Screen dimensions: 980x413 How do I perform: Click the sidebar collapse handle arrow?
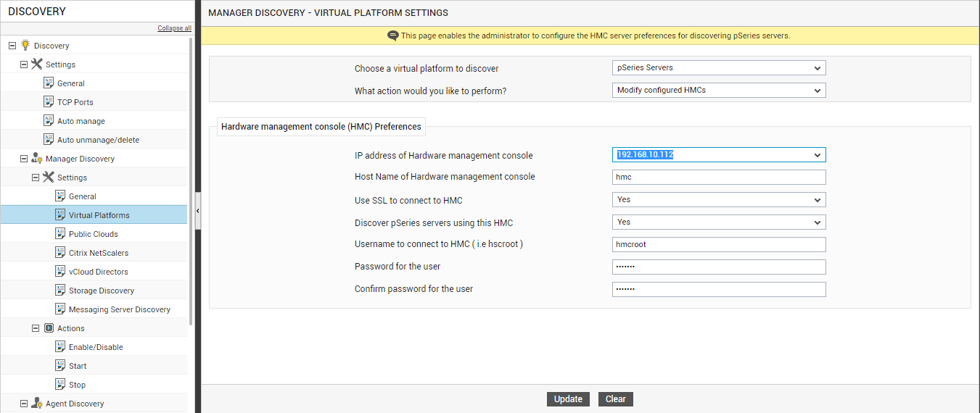pos(198,210)
